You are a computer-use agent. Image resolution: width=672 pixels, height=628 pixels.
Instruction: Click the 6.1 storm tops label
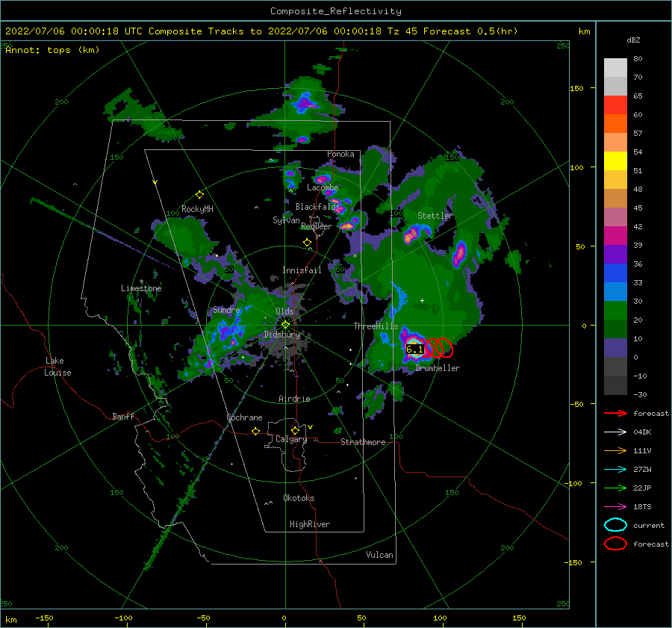pos(414,349)
